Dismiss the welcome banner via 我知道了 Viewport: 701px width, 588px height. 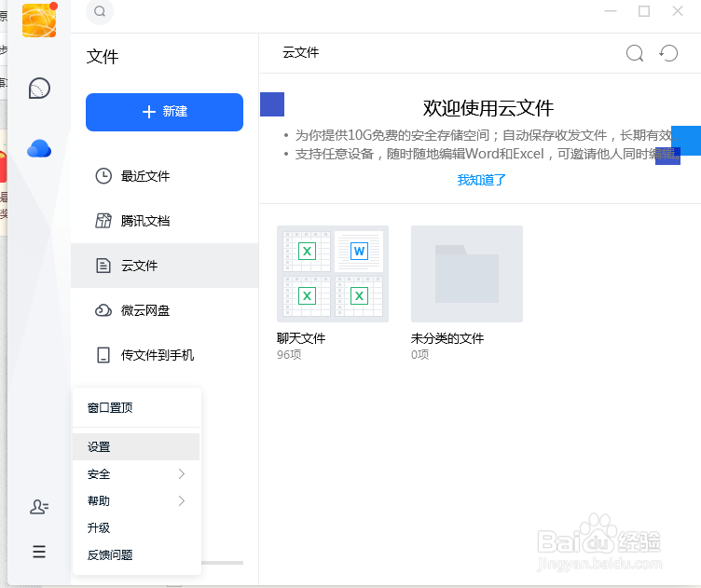pos(481,180)
